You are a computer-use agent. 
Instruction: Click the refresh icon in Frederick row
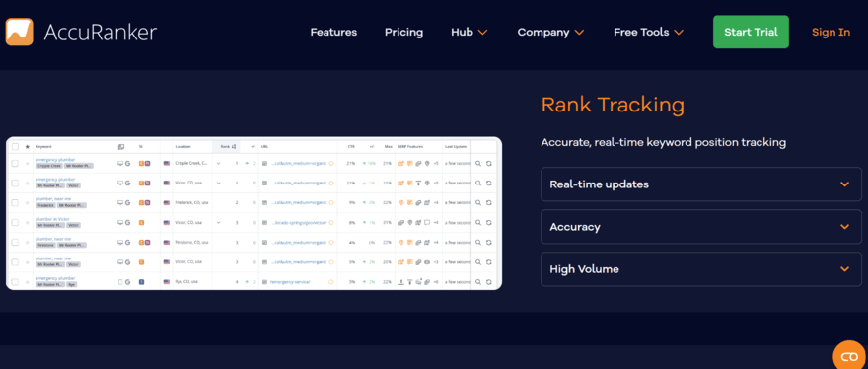[489, 203]
